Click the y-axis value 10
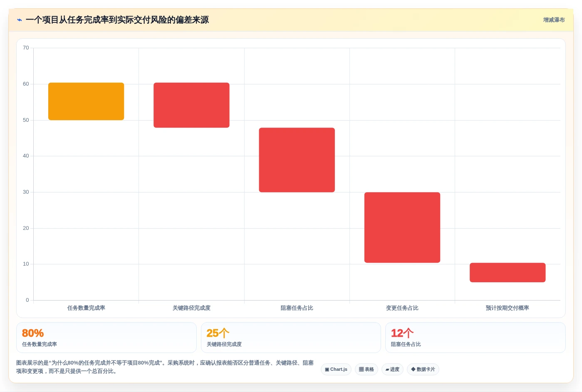The image size is (582, 392). pos(26,264)
